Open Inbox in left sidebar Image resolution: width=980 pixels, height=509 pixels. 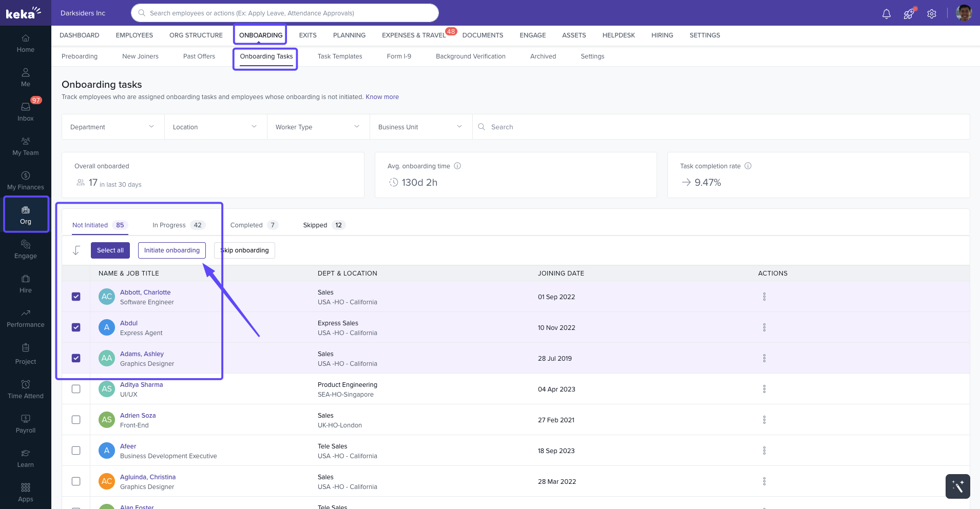pos(26,111)
